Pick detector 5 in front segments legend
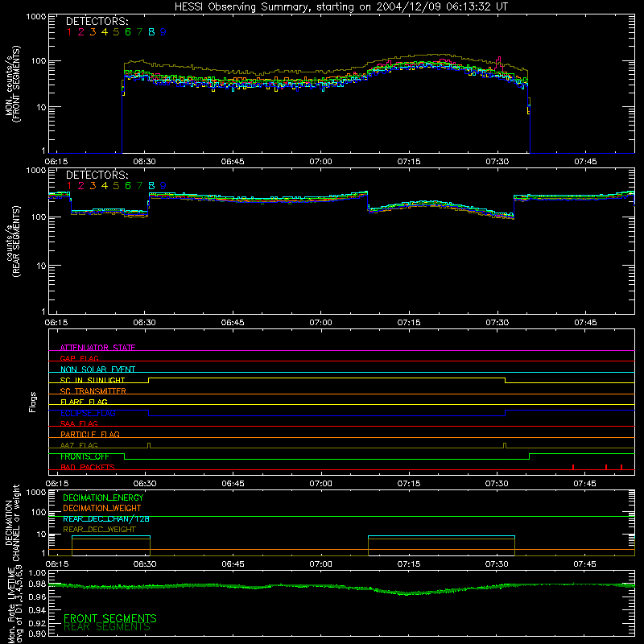The height and width of the screenshot is (644, 644). coord(116,32)
